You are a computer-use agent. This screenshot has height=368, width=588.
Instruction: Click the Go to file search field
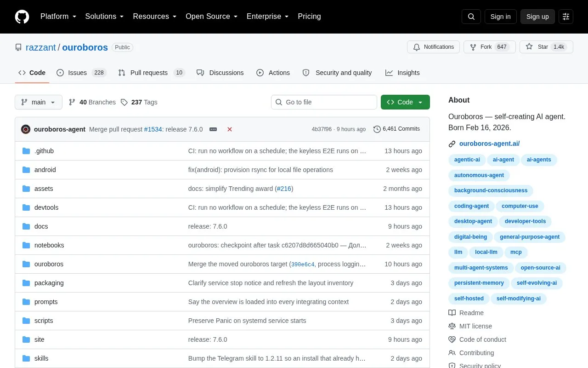324,102
